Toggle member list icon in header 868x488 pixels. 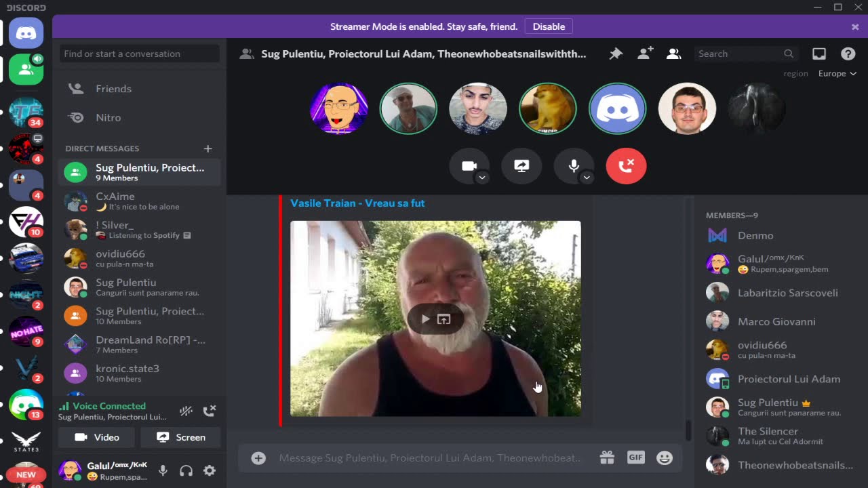673,54
